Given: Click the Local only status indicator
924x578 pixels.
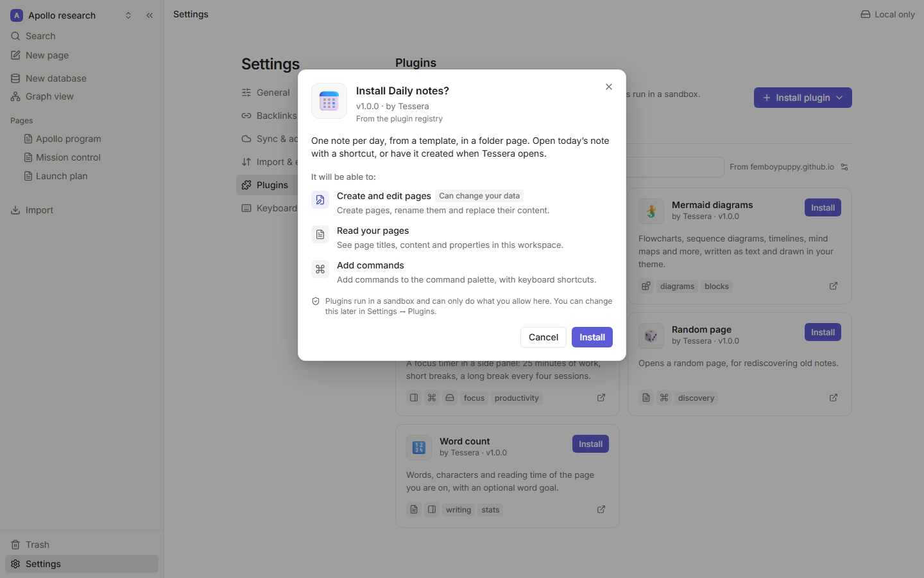Looking at the screenshot, I should pos(887,14).
